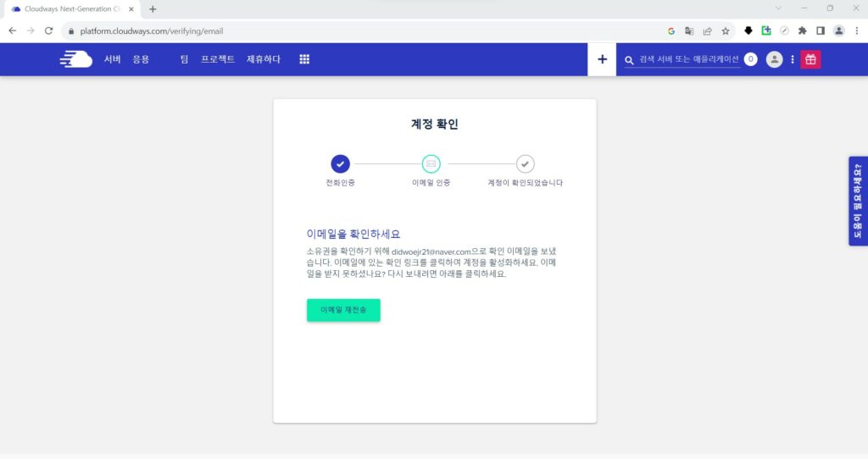
Task: Open the 도움이 필요하세요? side tab
Action: 858,201
